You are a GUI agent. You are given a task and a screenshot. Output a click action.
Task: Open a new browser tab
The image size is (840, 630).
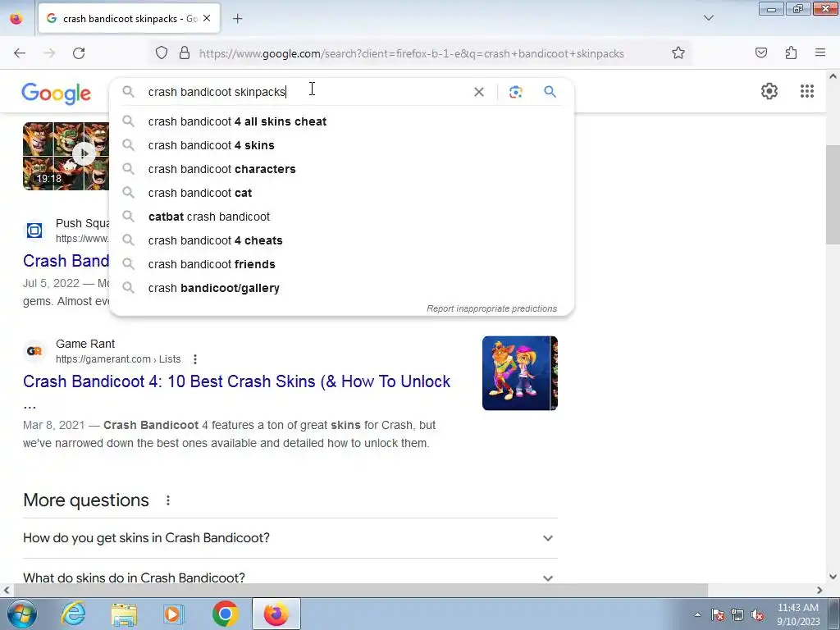pos(237,19)
